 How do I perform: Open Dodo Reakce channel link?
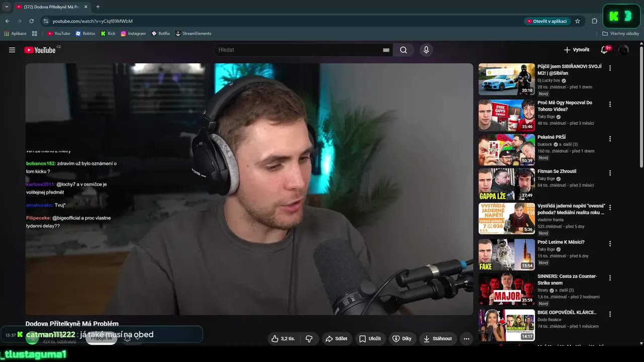[549, 319]
